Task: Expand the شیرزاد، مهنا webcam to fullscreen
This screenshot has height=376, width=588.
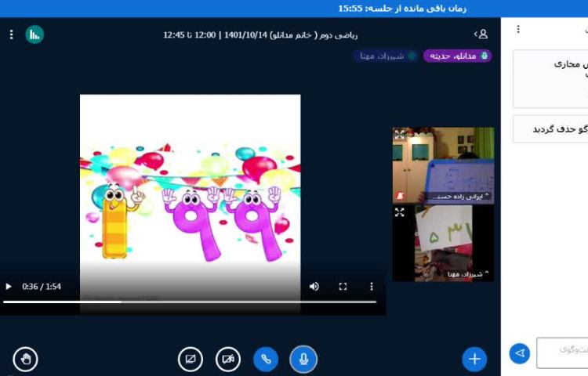Action: point(400,212)
